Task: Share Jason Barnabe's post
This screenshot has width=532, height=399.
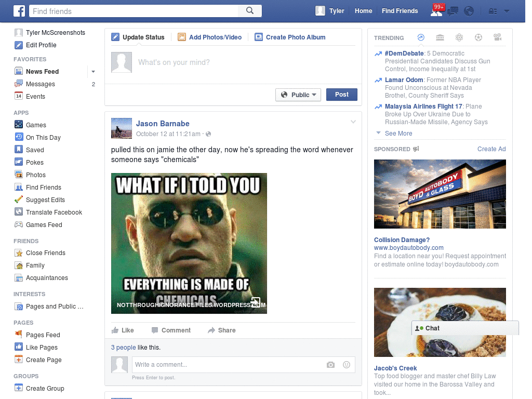Action: coord(221,330)
